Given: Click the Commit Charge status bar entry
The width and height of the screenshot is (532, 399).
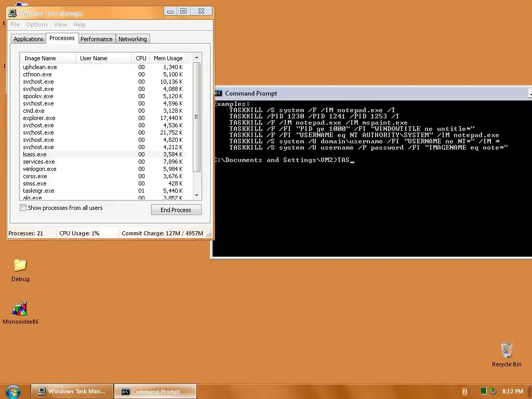Looking at the screenshot, I should coord(162,233).
